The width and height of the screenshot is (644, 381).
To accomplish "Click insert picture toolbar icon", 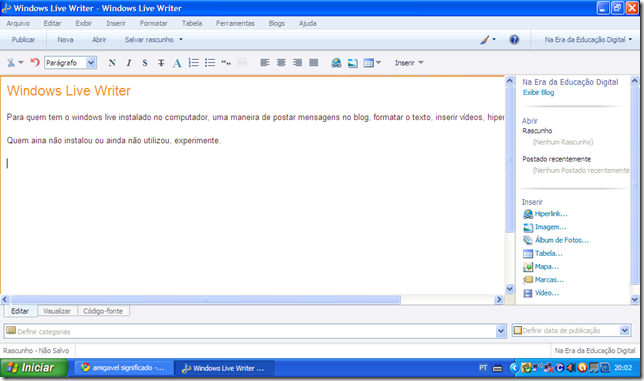I will pyautogui.click(x=352, y=63).
